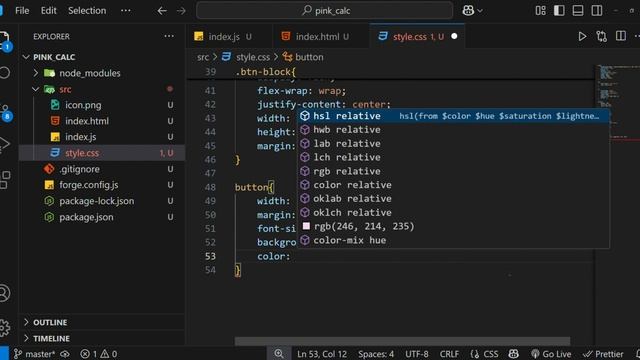This screenshot has height=360, width=640.
Task: Choose the hwb relative suggestion
Action: click(453, 130)
